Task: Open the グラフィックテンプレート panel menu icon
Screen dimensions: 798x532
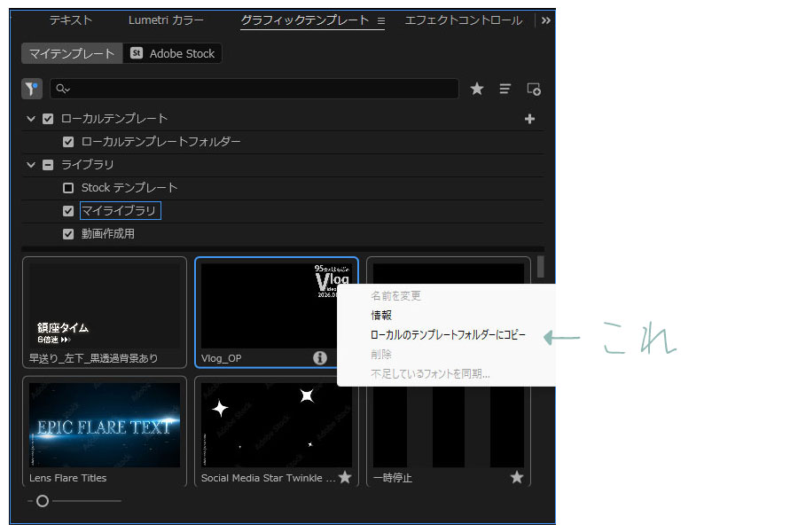Action: 381,20
